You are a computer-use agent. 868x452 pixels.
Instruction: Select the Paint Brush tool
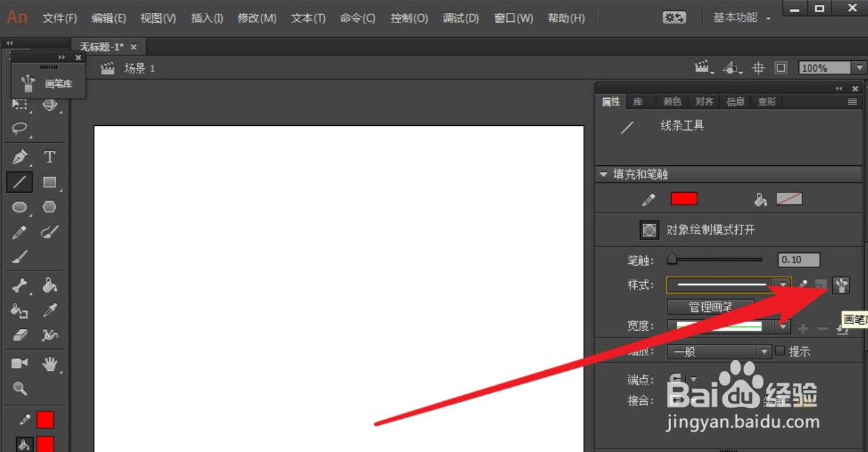[49, 232]
